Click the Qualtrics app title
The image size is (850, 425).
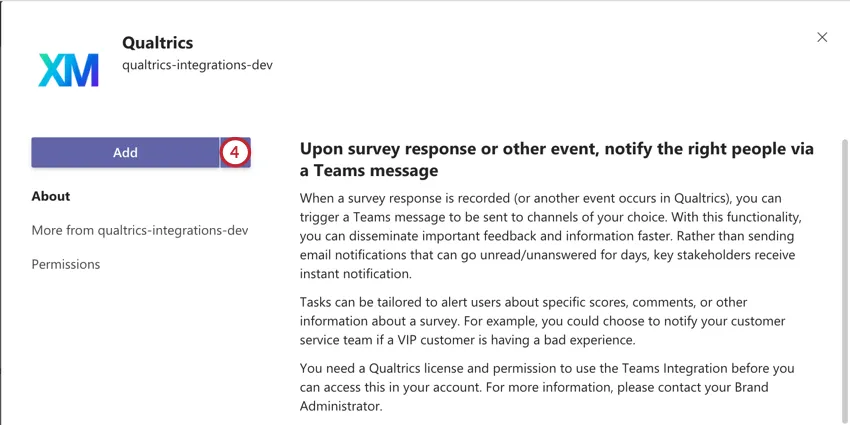tap(157, 43)
